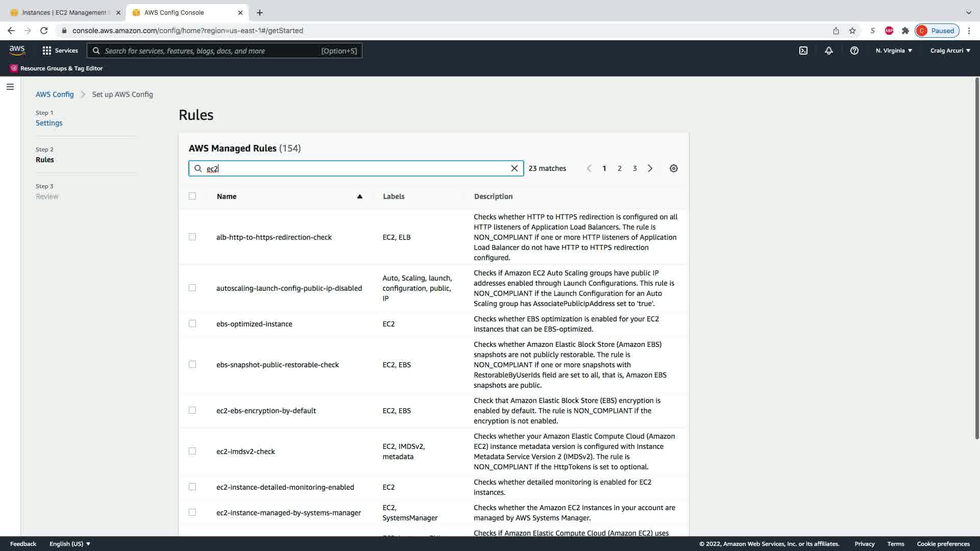This screenshot has width=980, height=551.
Task: Check the ec2-imdsv2-check rule
Action: pyautogui.click(x=192, y=451)
